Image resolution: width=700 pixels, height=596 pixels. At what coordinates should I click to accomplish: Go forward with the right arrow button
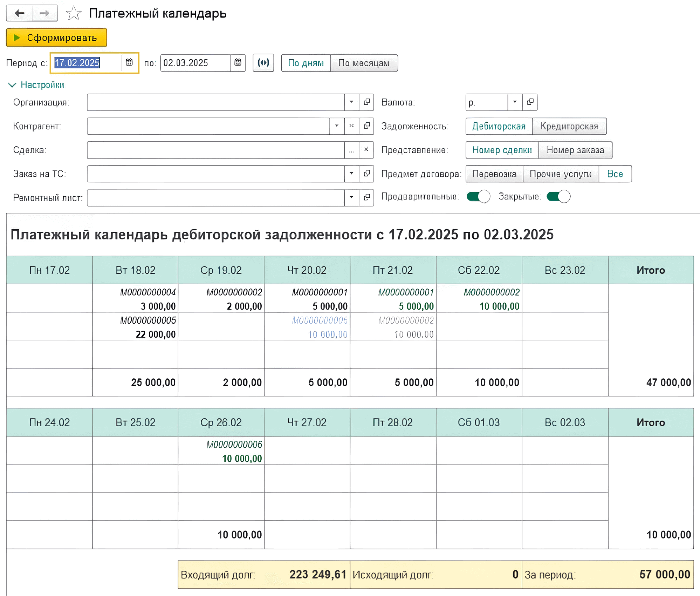tap(45, 13)
